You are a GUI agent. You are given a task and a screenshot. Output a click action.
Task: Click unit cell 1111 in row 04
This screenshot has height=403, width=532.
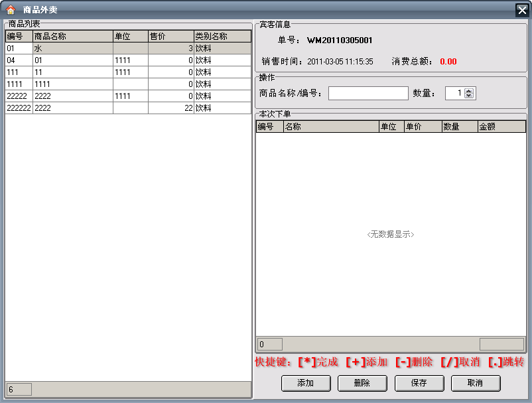[131, 60]
